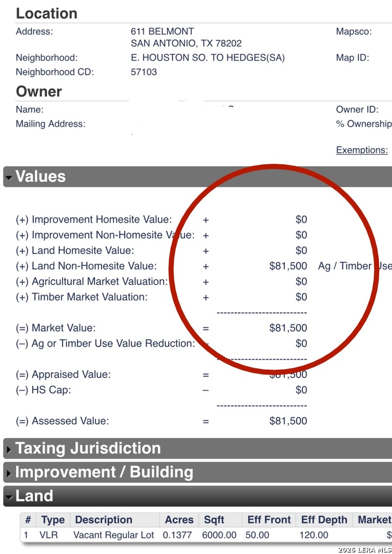Click the Type column header
Screen dimensions: 392x554
tap(53, 520)
